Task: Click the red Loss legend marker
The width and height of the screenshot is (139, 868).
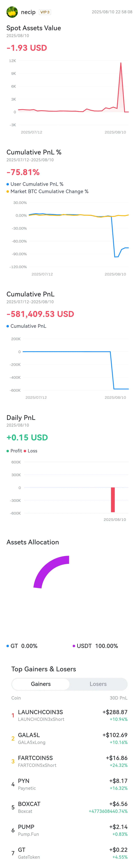Action: [x=25, y=451]
